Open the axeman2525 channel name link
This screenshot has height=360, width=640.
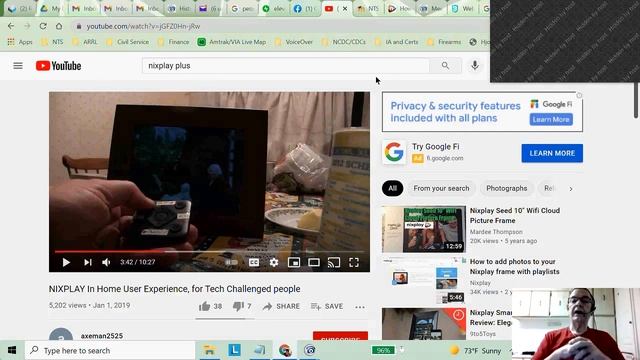(102, 336)
